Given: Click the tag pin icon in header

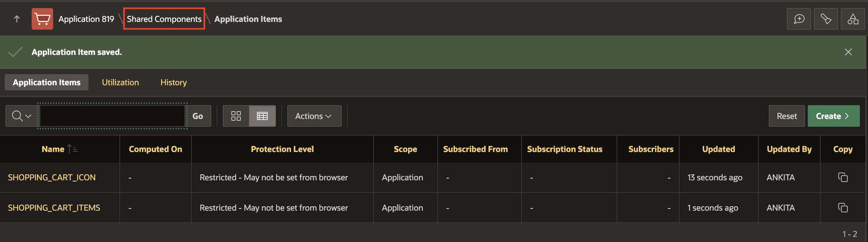Looking at the screenshot, I should pyautogui.click(x=826, y=19).
